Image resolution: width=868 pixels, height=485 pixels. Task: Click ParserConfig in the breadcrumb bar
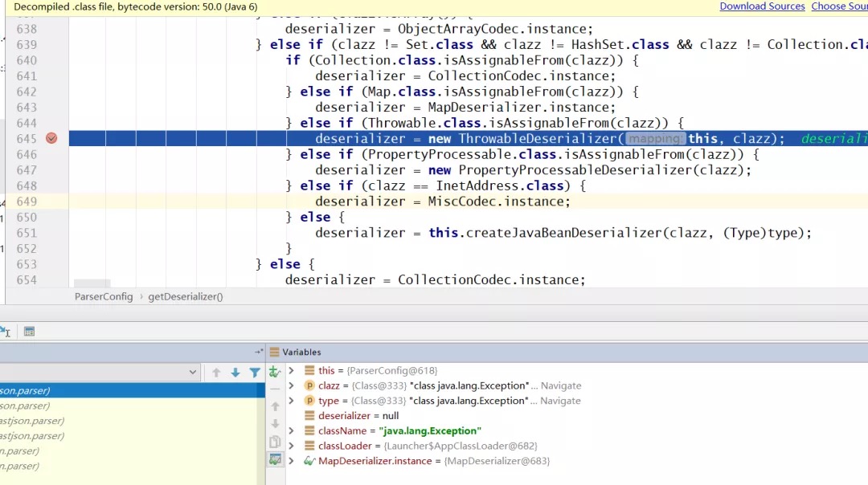[x=104, y=296]
